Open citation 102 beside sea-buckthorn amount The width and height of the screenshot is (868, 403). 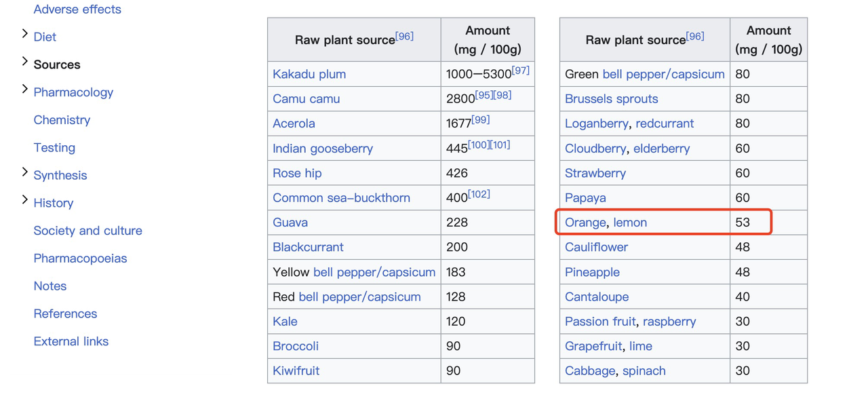[x=479, y=194]
